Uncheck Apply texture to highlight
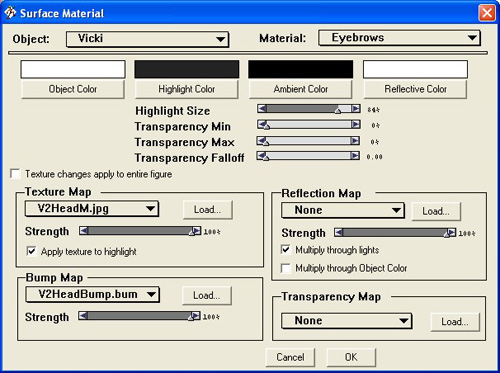This screenshot has width=500, height=373. click(x=31, y=251)
